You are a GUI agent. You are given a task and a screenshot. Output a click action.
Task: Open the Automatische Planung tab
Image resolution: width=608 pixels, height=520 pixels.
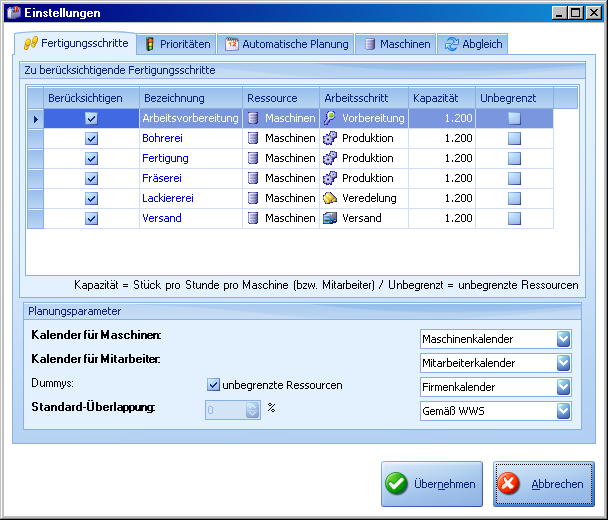288,44
